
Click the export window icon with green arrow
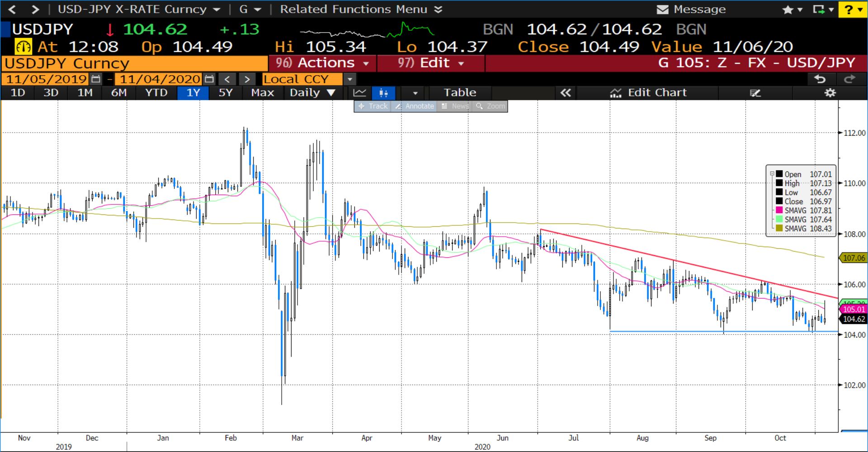[818, 10]
